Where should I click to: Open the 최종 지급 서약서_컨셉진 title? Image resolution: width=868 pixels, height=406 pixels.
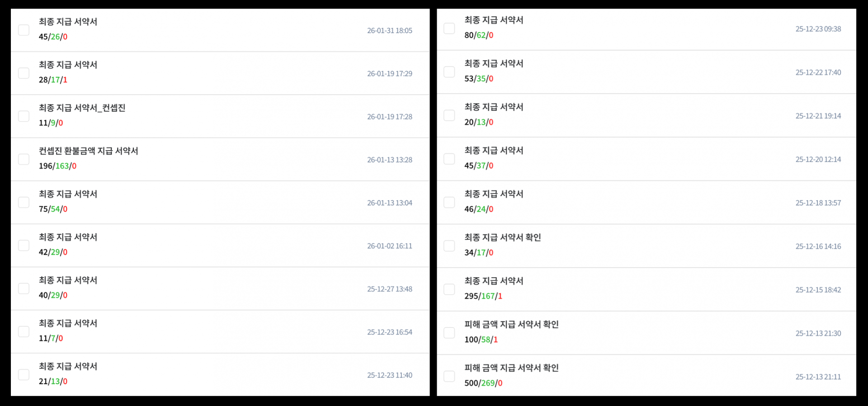pyautogui.click(x=82, y=108)
